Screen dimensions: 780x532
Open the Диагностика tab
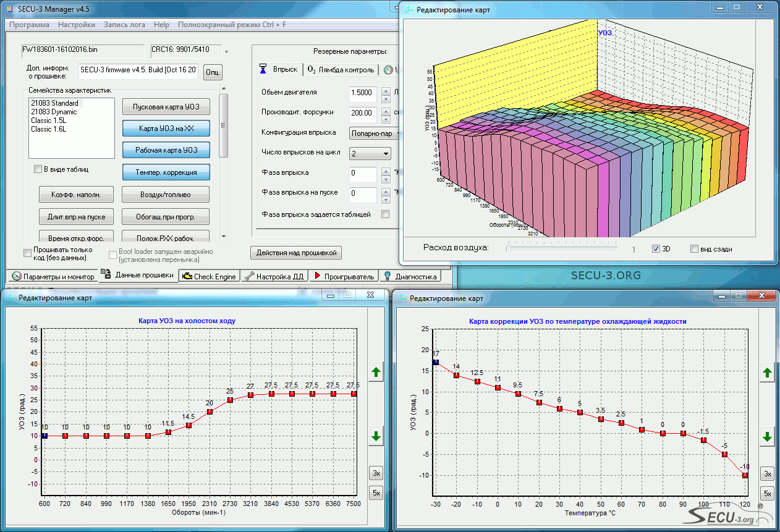coord(410,276)
